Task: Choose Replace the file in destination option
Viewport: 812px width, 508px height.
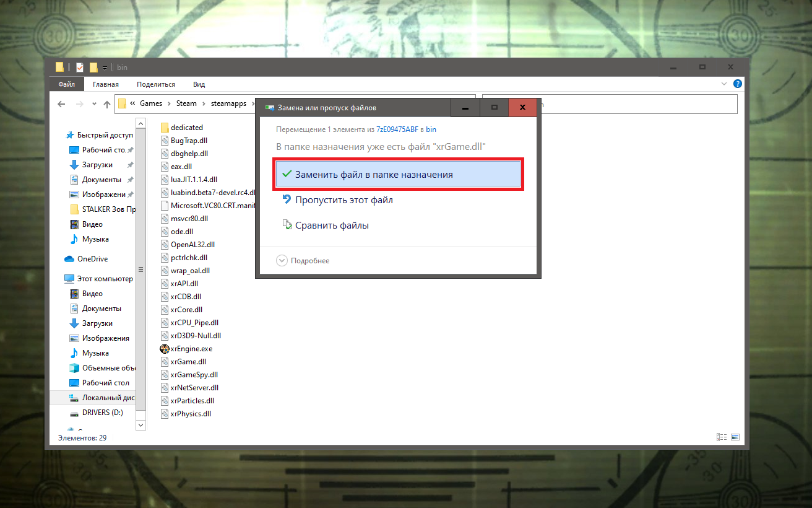Action: [398, 175]
